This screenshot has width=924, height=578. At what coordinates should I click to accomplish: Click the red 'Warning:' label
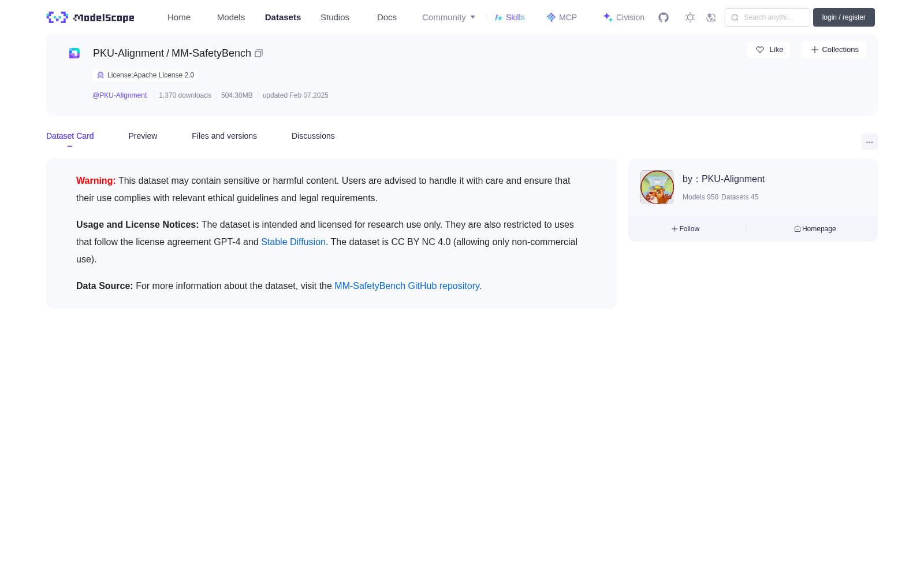click(96, 181)
